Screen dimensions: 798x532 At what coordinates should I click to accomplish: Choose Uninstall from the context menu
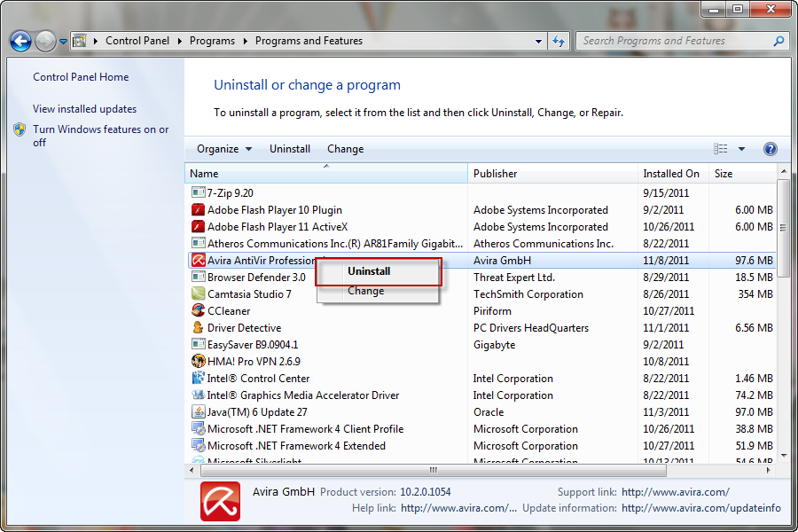click(x=378, y=271)
